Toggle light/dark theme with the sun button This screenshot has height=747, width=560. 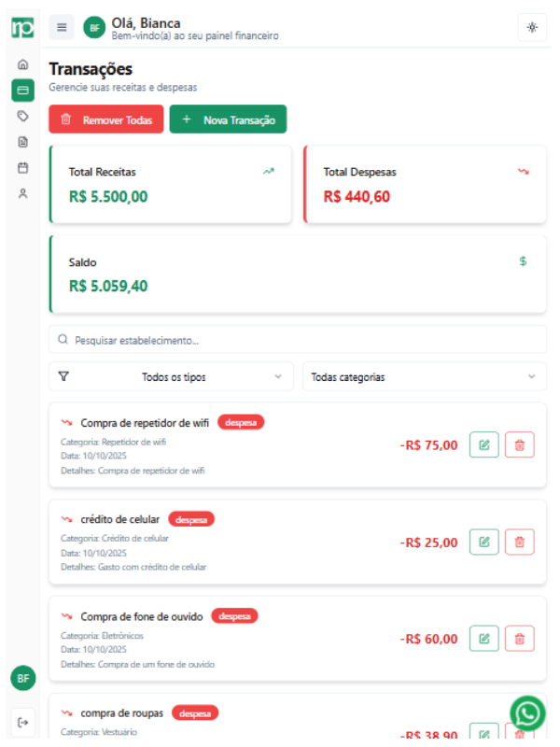532,27
